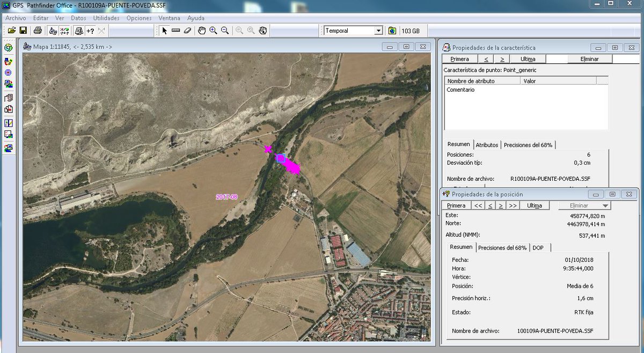Screen dimensions: 644x353
Task: Click the open file folder icon
Action: [11, 31]
